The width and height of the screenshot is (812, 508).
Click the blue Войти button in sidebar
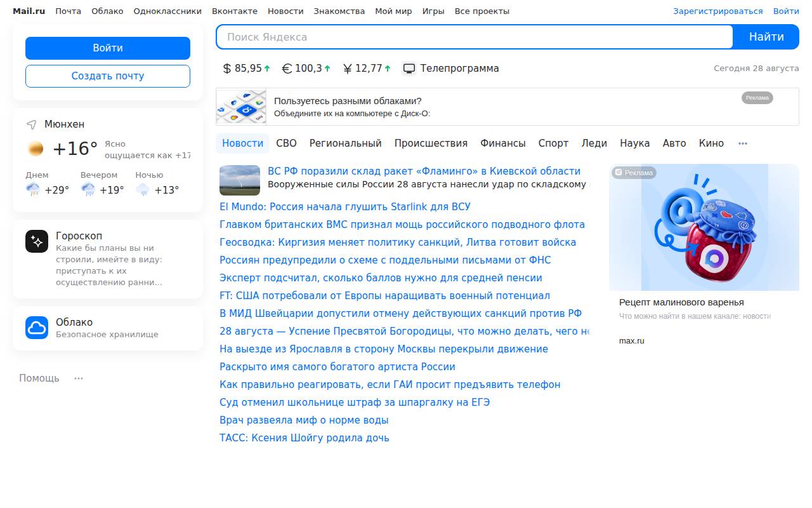(x=108, y=48)
